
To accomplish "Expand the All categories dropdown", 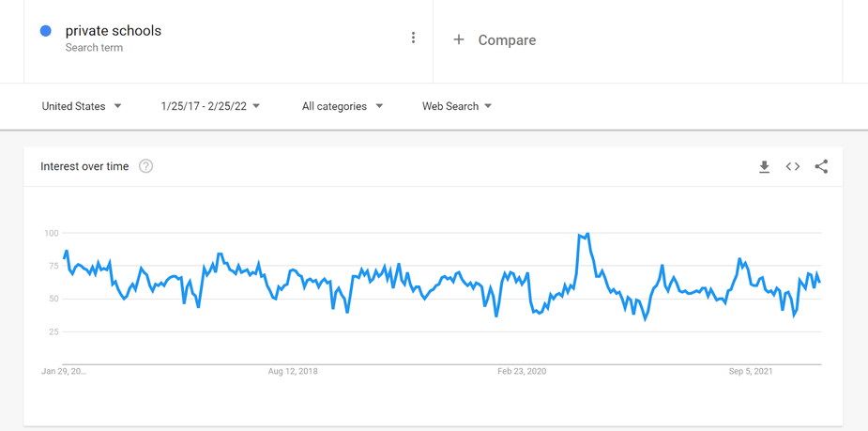I will pos(343,106).
